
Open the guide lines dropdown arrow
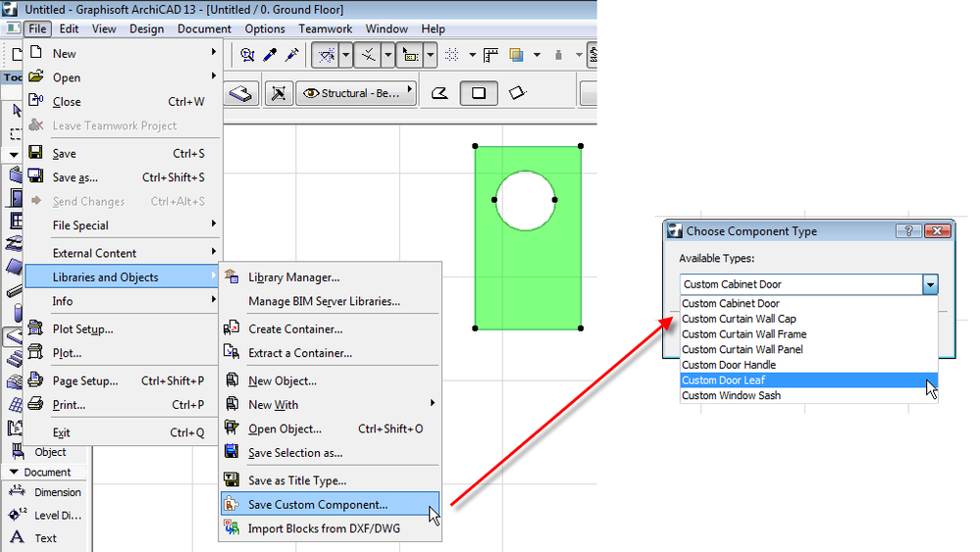[345, 55]
